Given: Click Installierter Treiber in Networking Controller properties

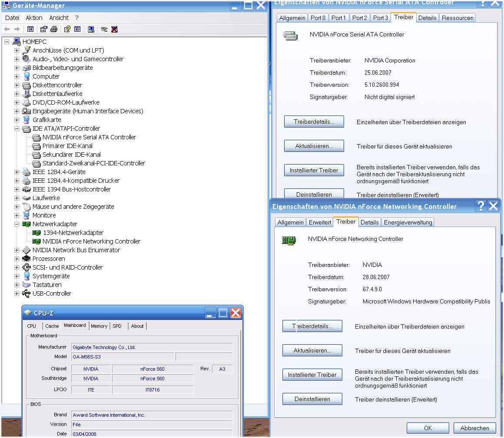Looking at the screenshot, I should (x=312, y=375).
